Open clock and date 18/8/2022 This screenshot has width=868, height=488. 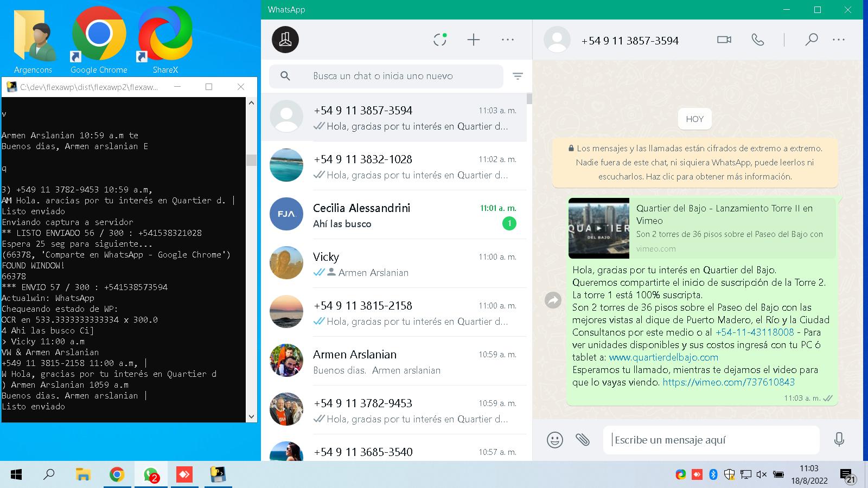(809, 474)
